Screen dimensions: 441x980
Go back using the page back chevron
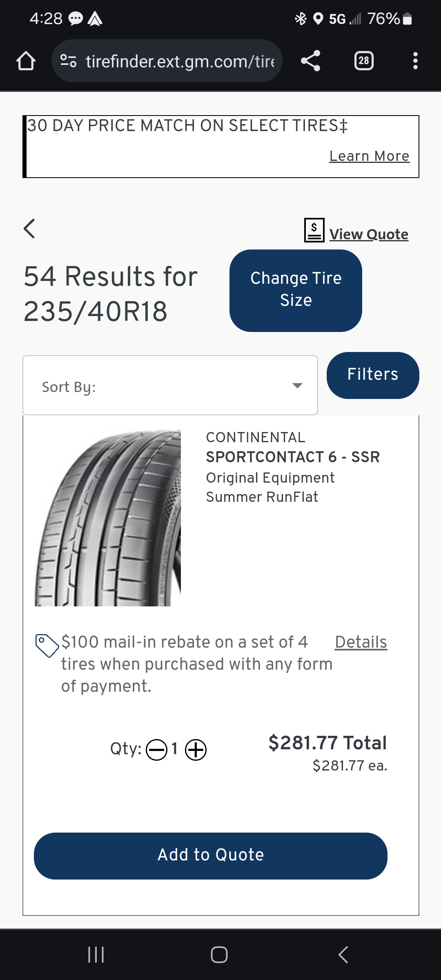(29, 229)
